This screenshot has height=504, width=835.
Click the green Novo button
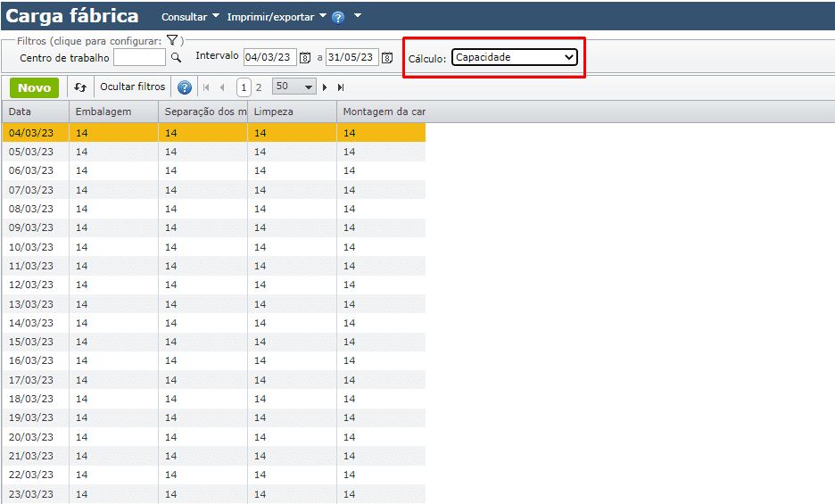(35, 87)
